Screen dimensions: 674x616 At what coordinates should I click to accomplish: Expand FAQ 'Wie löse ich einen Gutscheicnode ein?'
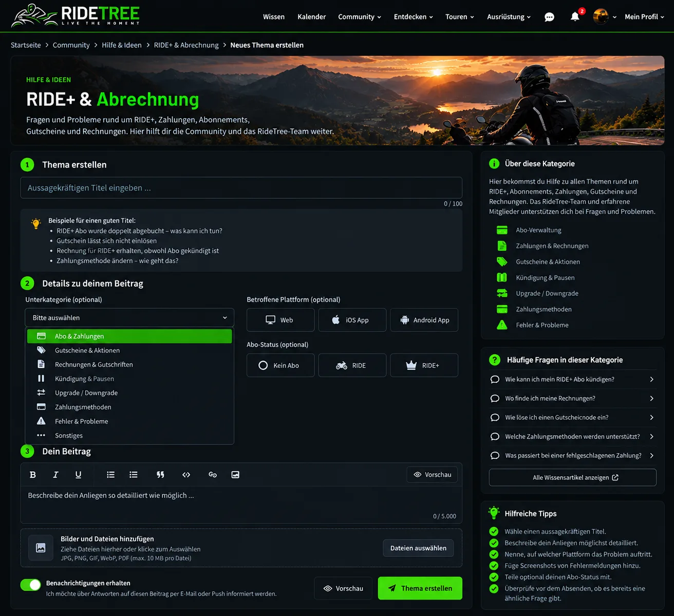(x=573, y=417)
